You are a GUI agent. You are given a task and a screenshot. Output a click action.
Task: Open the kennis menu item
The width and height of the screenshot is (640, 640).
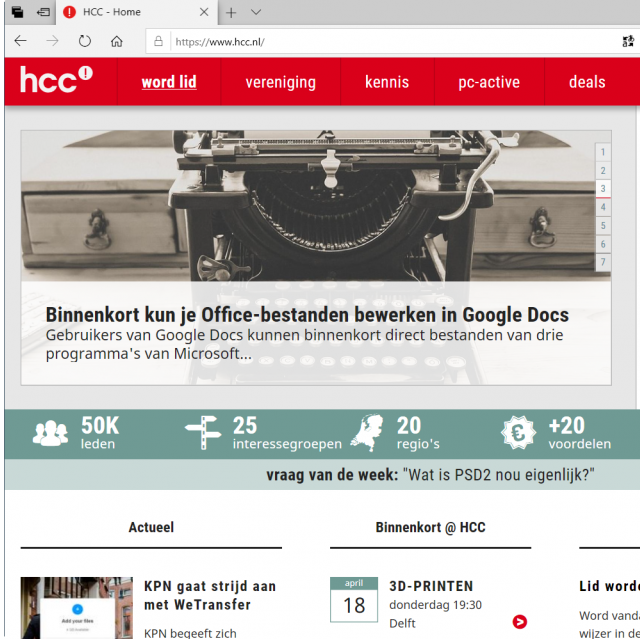tap(387, 82)
